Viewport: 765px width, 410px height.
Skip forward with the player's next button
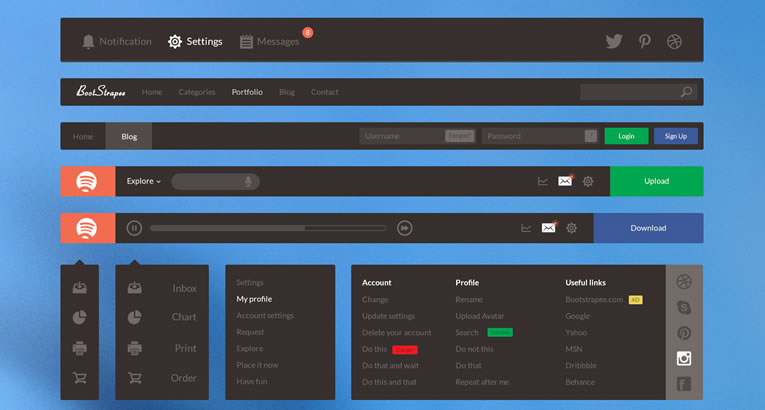pos(404,228)
